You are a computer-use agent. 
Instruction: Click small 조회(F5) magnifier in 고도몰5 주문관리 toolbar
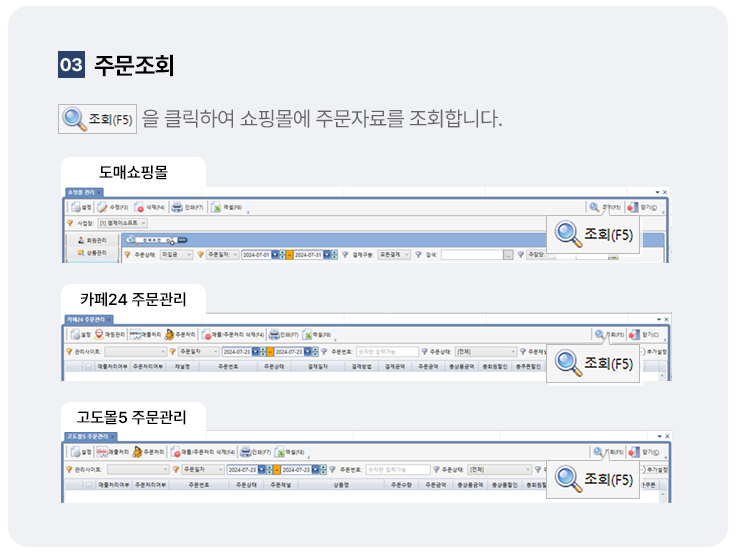click(x=598, y=452)
